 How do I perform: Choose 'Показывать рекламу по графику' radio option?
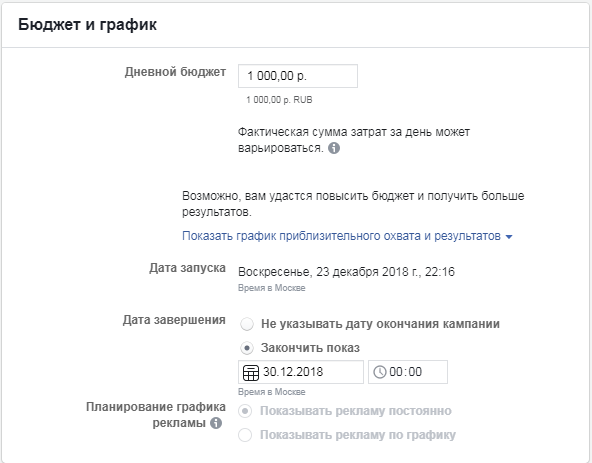pos(245,435)
